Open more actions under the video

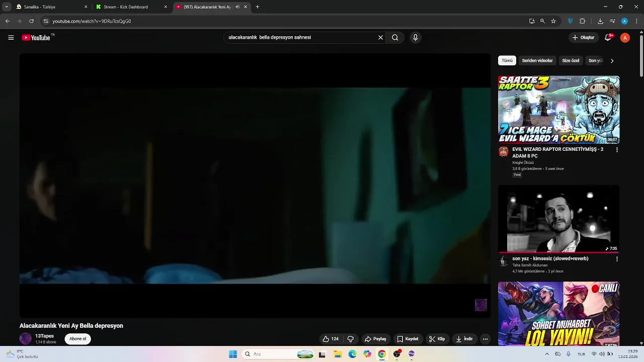[x=485, y=339]
